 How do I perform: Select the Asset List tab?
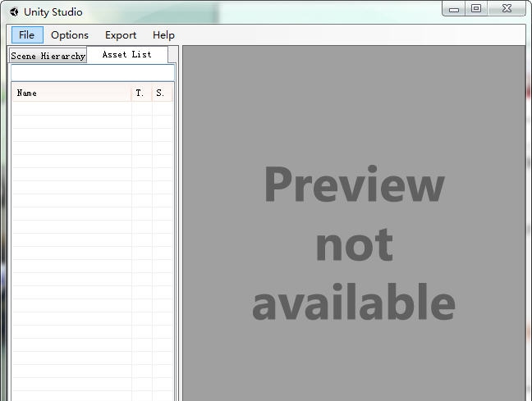[x=127, y=55]
